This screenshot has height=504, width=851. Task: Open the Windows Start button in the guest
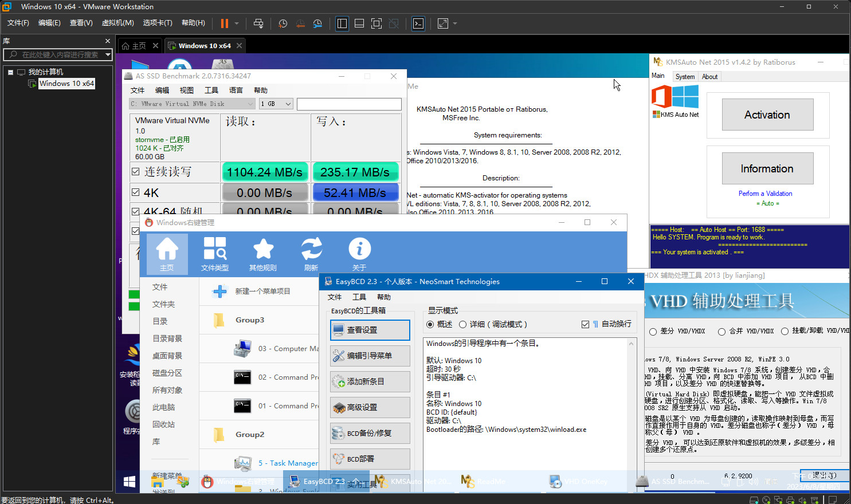click(130, 482)
